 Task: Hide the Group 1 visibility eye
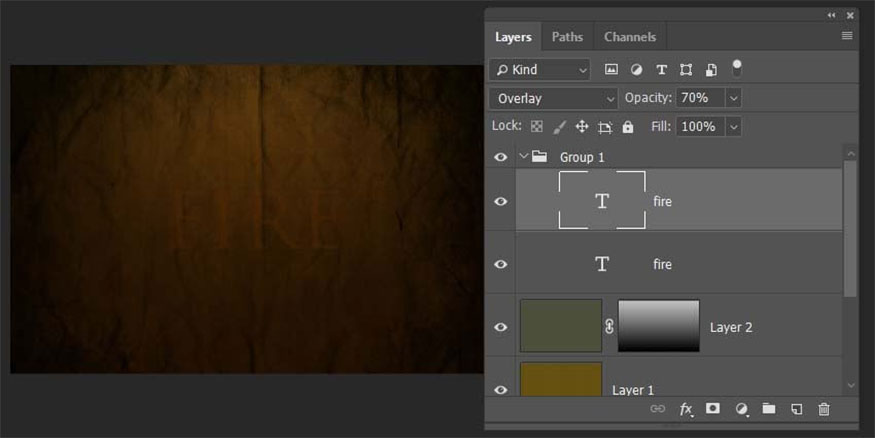tap(501, 157)
